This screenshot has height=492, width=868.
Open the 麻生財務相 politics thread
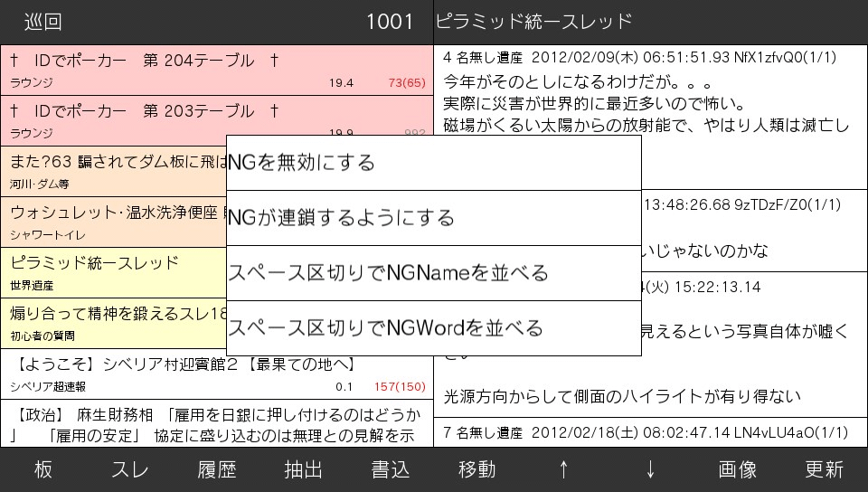(x=217, y=424)
